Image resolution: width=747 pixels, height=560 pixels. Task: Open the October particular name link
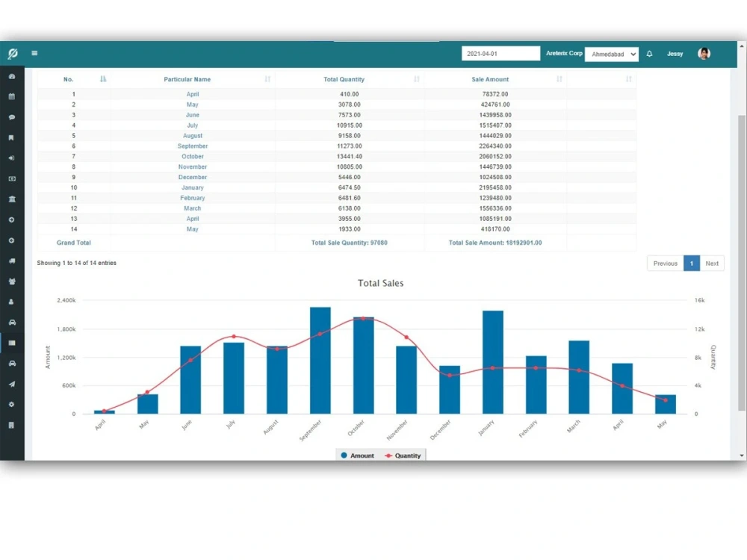(193, 157)
